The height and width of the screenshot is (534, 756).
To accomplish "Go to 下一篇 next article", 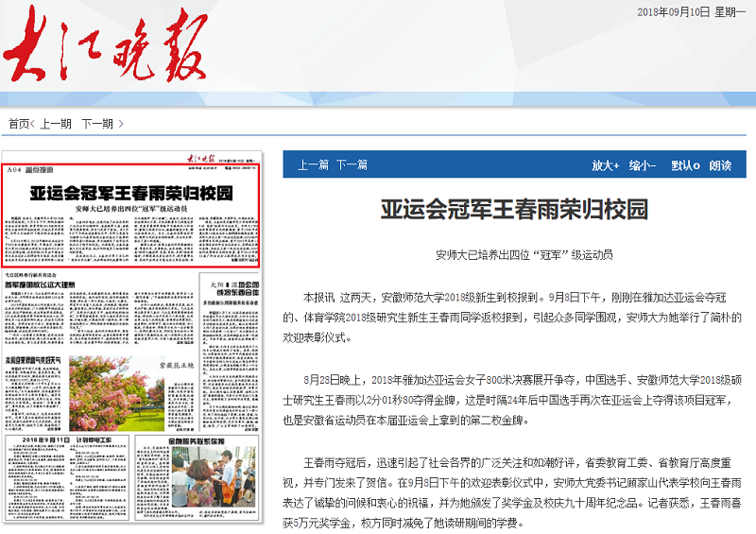I will coord(352,165).
